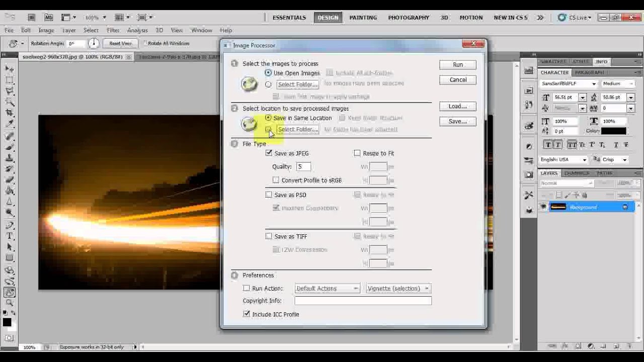Image resolution: width=644 pixels, height=362 pixels.
Task: Open the Window menu
Action: [201, 30]
